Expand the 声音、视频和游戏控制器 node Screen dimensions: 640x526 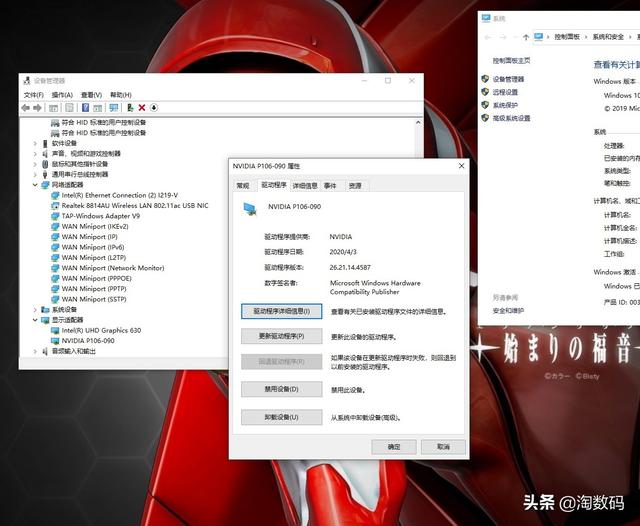tap(35, 154)
